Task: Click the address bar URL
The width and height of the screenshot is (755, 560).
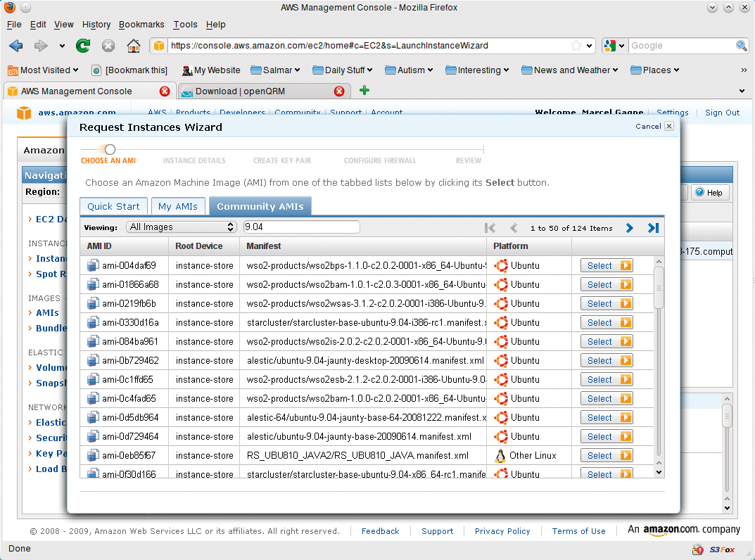Action: tap(329, 46)
